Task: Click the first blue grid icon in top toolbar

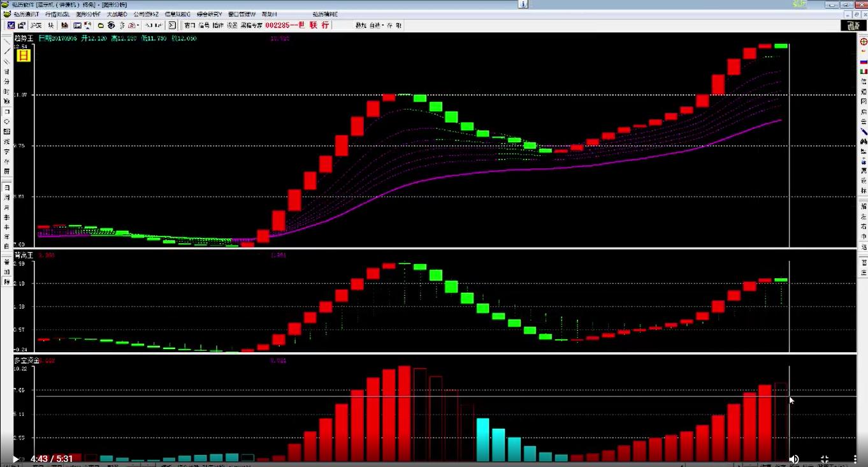Action: (11, 26)
